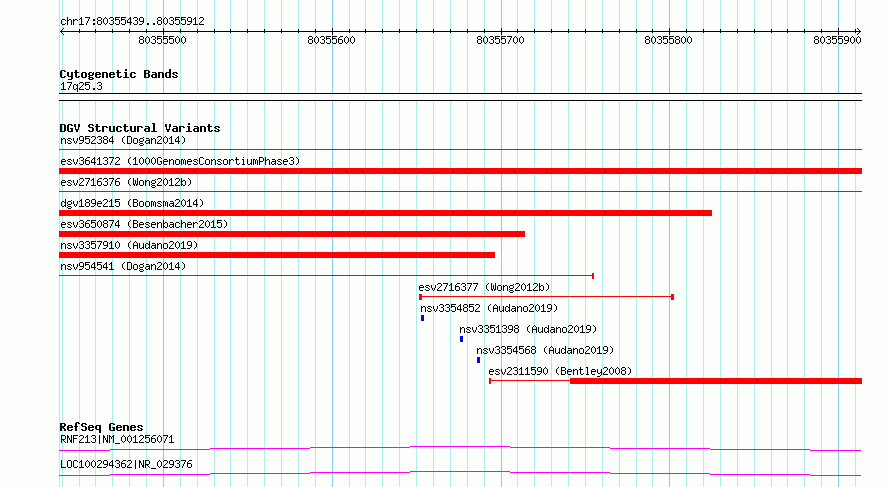Open the RNF213|NM_001256071 gene label

[117, 439]
